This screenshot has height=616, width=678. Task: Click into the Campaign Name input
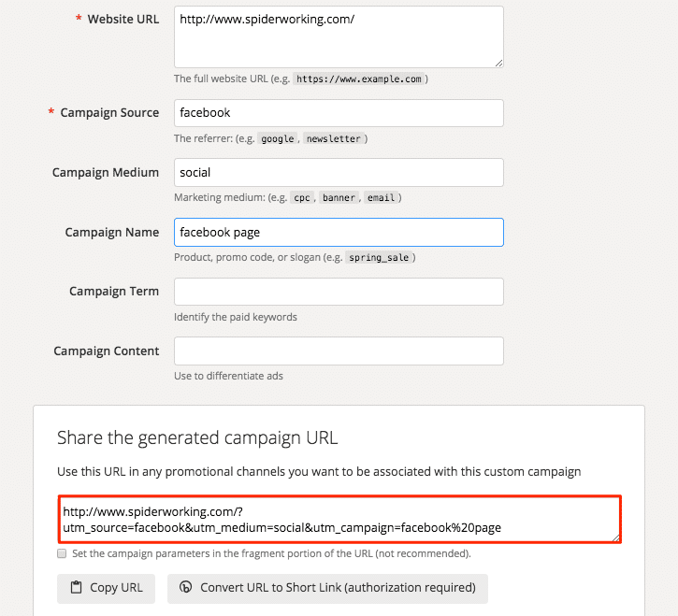(339, 233)
